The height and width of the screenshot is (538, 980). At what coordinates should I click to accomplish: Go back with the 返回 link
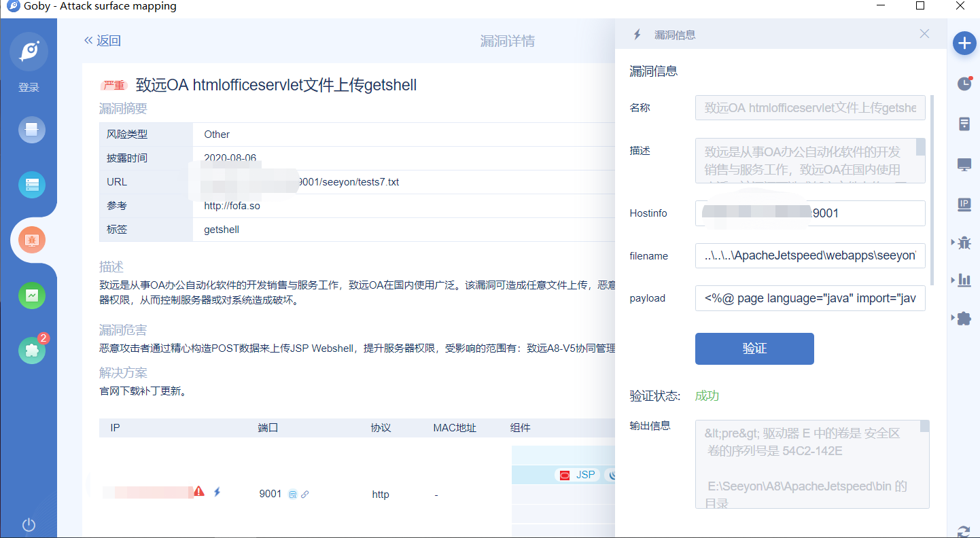click(102, 41)
